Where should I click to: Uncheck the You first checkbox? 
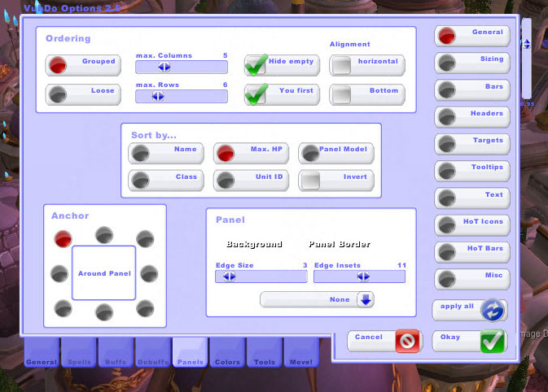click(257, 94)
